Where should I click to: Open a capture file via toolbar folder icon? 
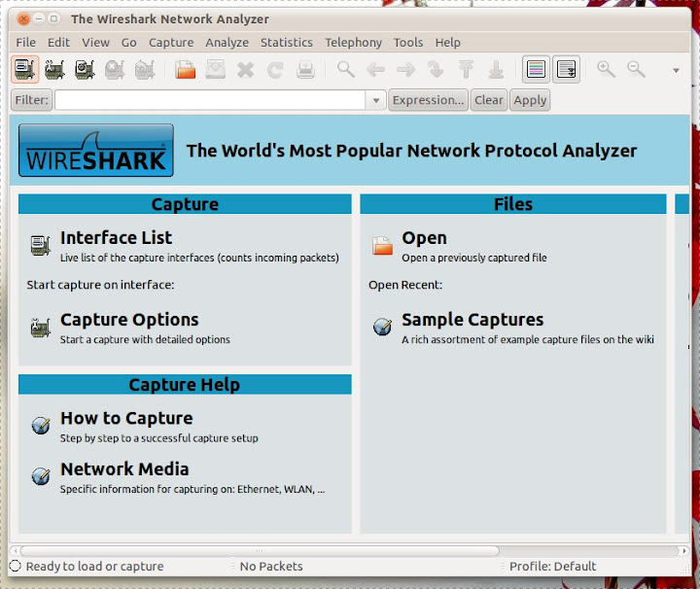(x=186, y=70)
